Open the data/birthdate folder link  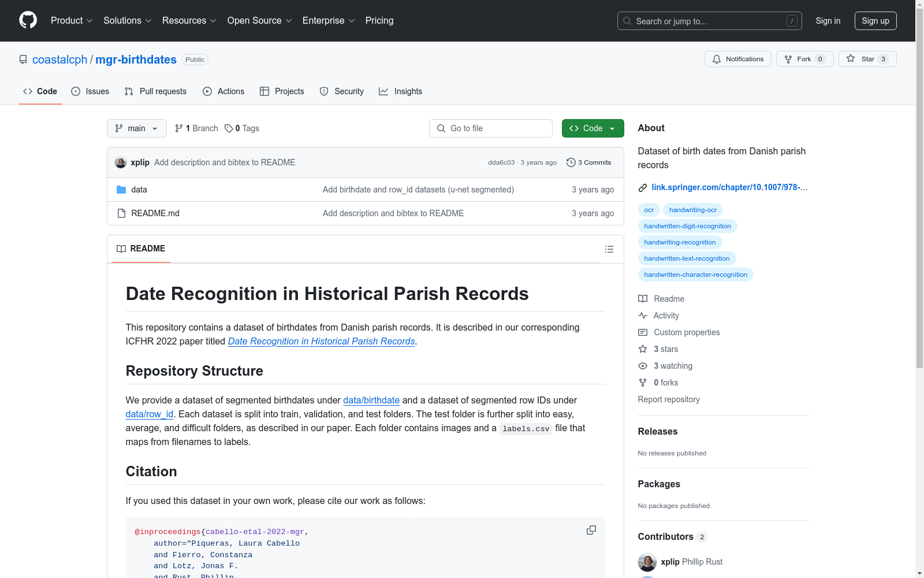point(371,400)
